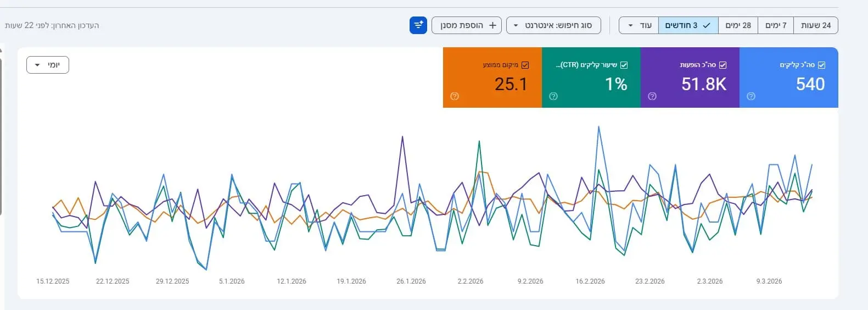Click the 25.1 average position value

coord(511,84)
